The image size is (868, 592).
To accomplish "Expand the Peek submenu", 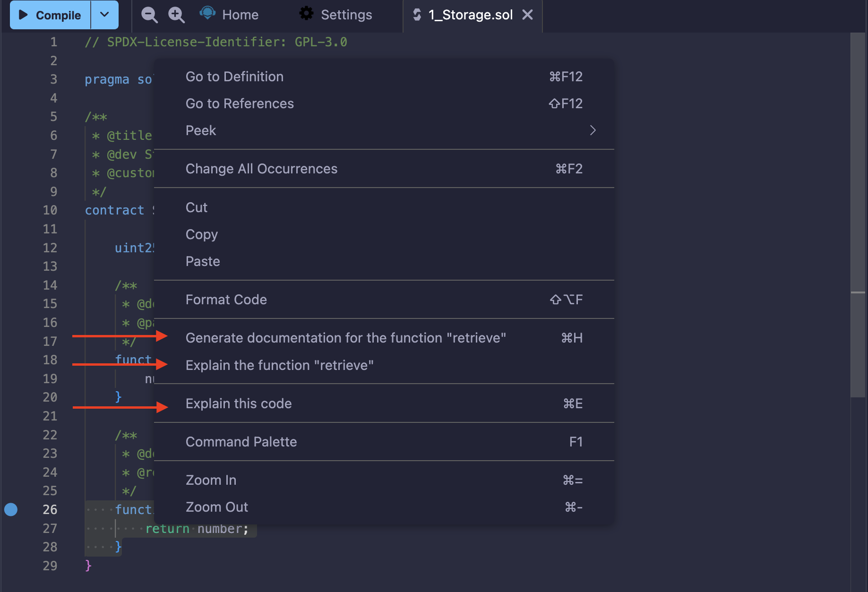I will pos(384,130).
